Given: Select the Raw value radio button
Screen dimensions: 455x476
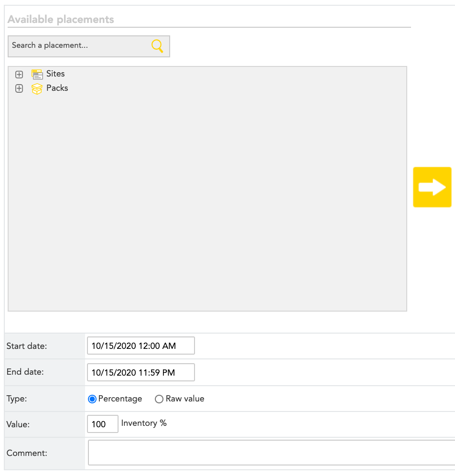Looking at the screenshot, I should tap(159, 399).
